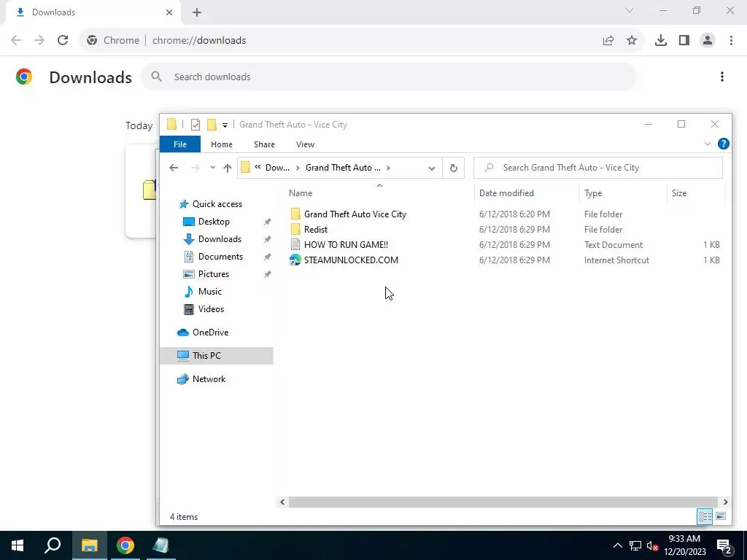Image resolution: width=747 pixels, height=560 pixels.
Task: Expand the address bar history dropdown
Action: coord(432,168)
